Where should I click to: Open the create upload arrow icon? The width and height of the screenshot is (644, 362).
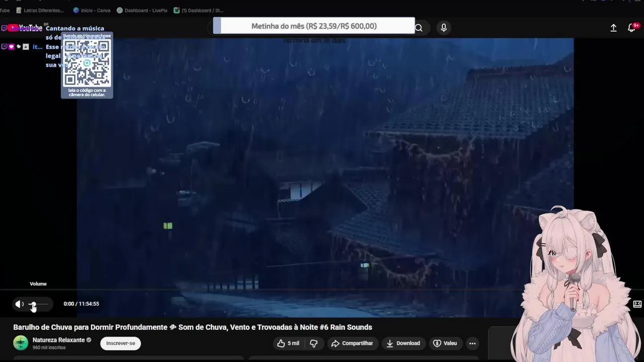tap(613, 28)
